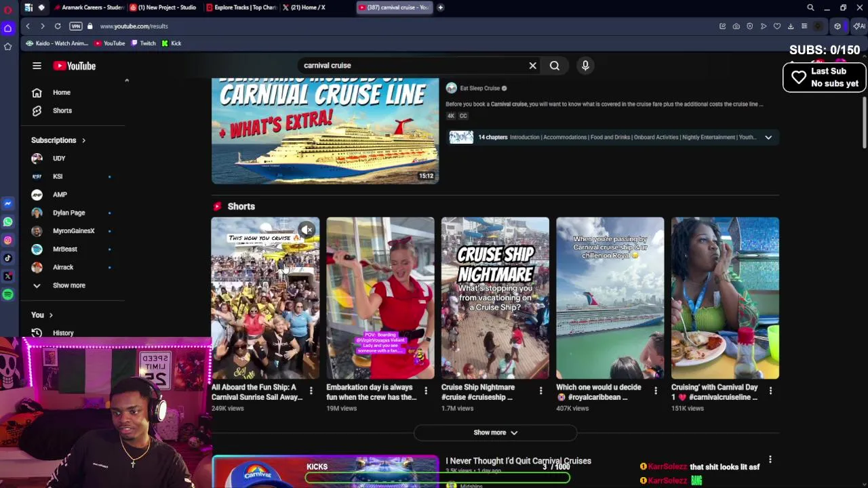Open Messenger in Opera sidebar

tap(8, 203)
